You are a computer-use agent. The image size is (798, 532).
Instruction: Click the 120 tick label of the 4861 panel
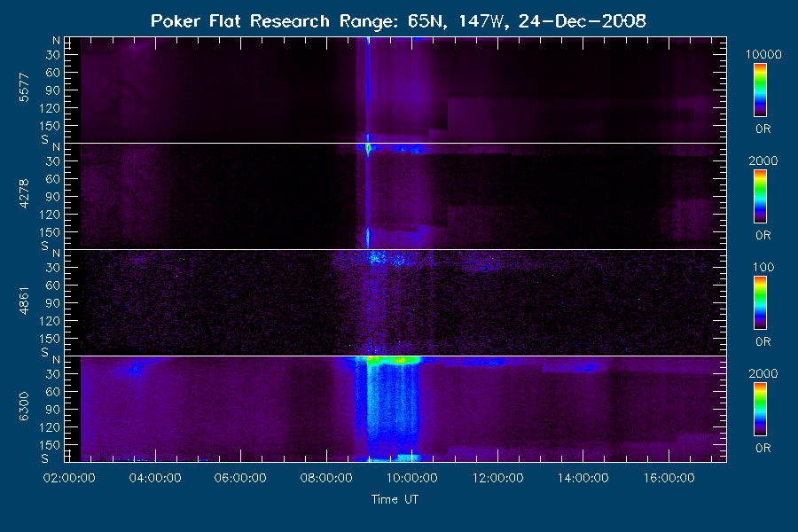click(50, 321)
